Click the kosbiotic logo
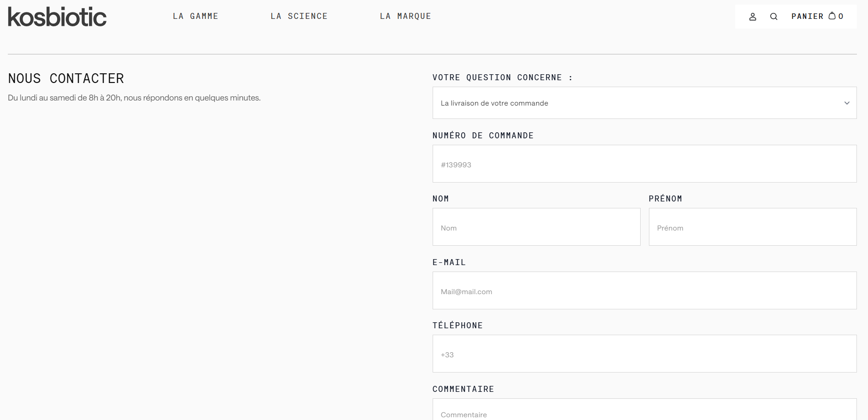 click(57, 17)
